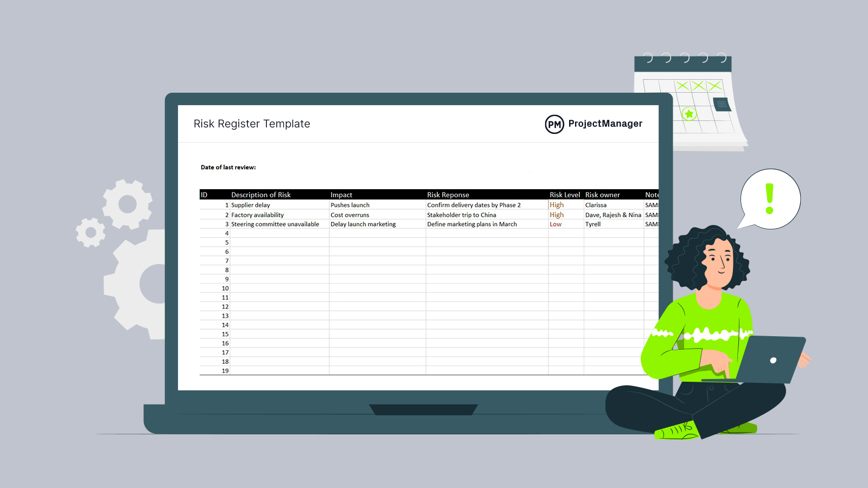Viewport: 868px width, 488px height.
Task: Select the Date of last review label
Action: click(228, 167)
